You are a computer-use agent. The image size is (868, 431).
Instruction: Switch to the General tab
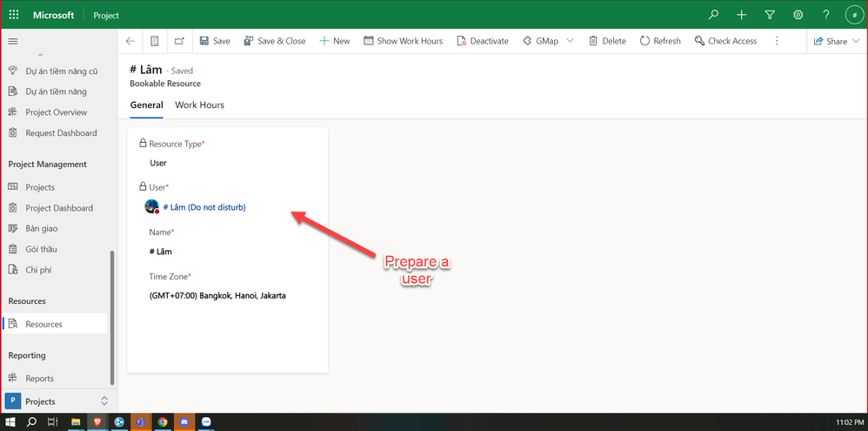[147, 104]
